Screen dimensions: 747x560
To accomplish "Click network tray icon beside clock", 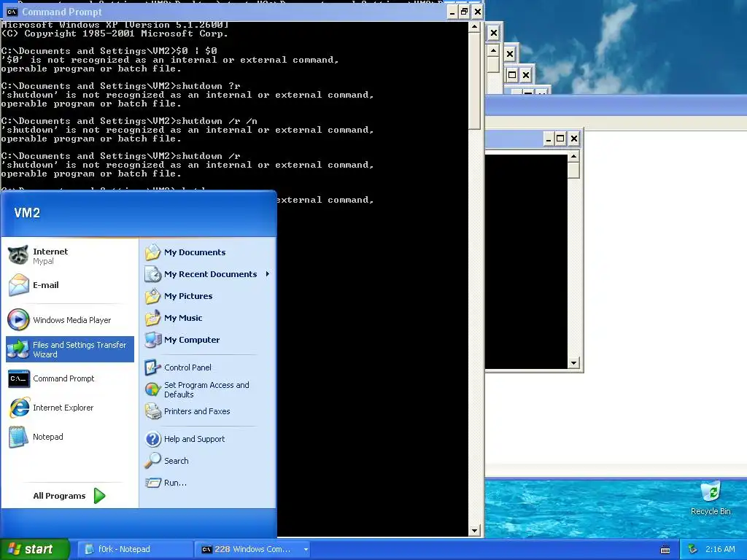I will tap(693, 549).
